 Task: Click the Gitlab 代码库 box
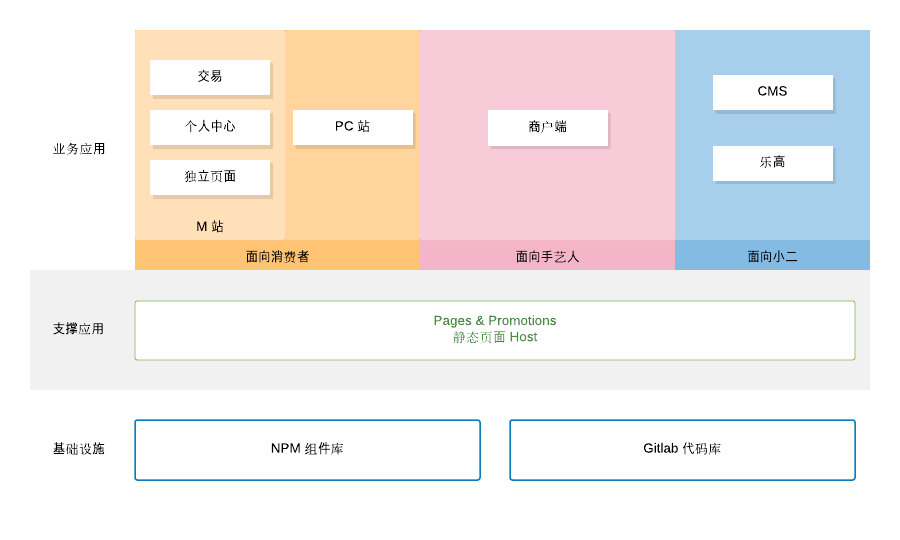click(682, 450)
